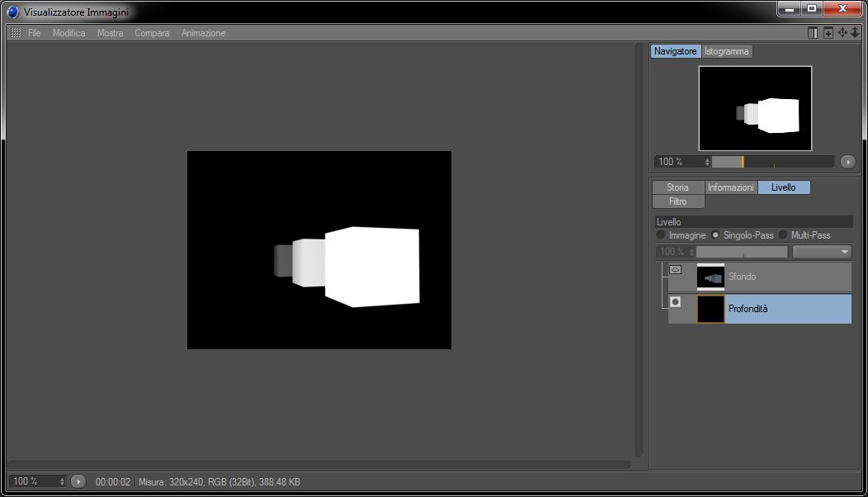Viewport: 868px width, 497px height.
Task: Open the layer blend mode dropdown
Action: tap(822, 252)
